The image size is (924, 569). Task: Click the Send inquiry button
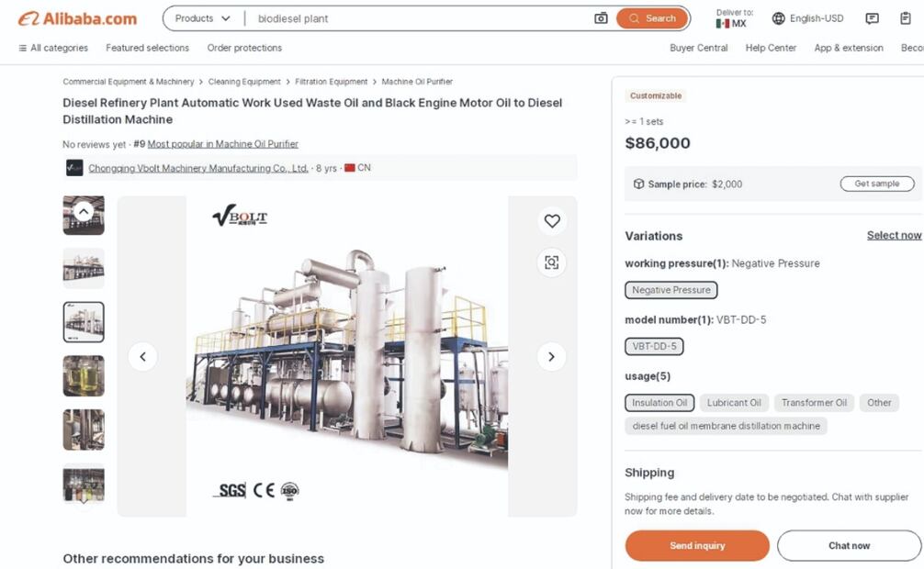coord(697,546)
